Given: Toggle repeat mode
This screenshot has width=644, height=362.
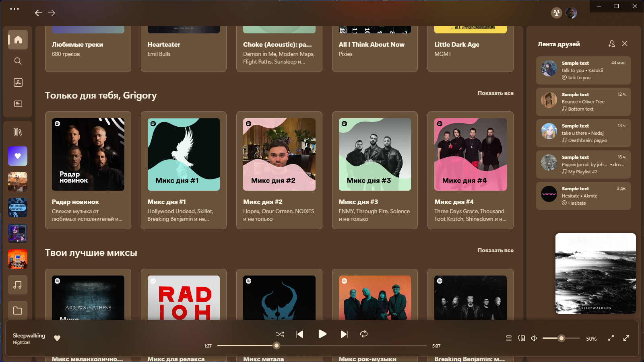Looking at the screenshot, I should click(x=364, y=334).
